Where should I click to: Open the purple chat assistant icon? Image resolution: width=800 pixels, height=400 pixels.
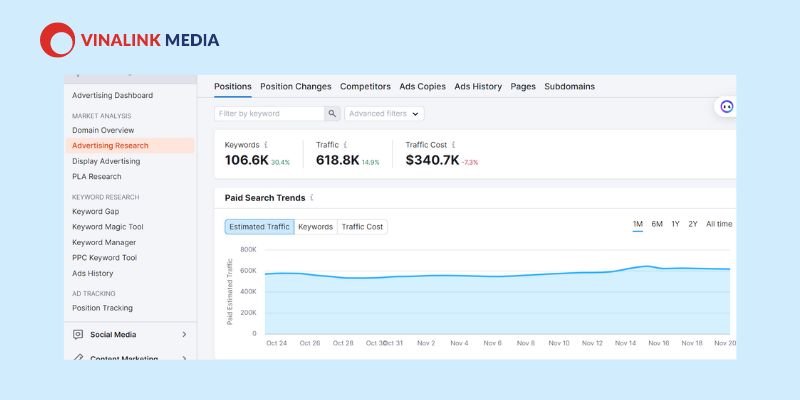(727, 107)
